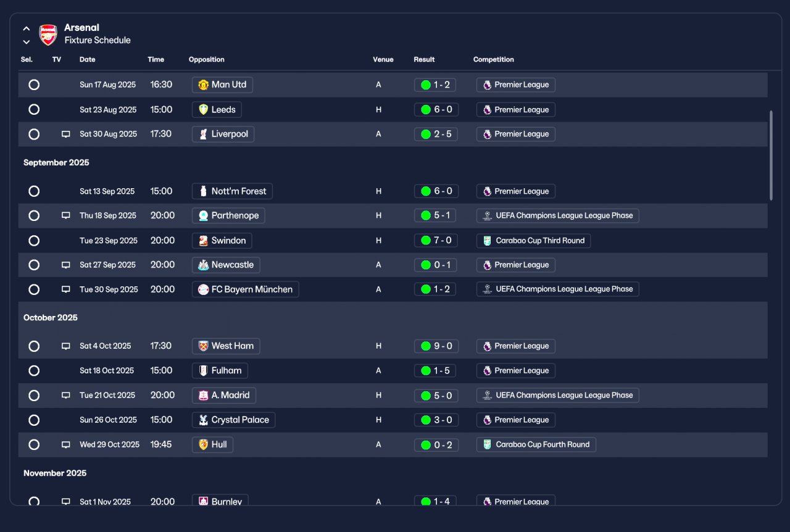Click the FC Bayern München club badge
Image resolution: width=790 pixels, height=532 pixels.
pos(204,289)
